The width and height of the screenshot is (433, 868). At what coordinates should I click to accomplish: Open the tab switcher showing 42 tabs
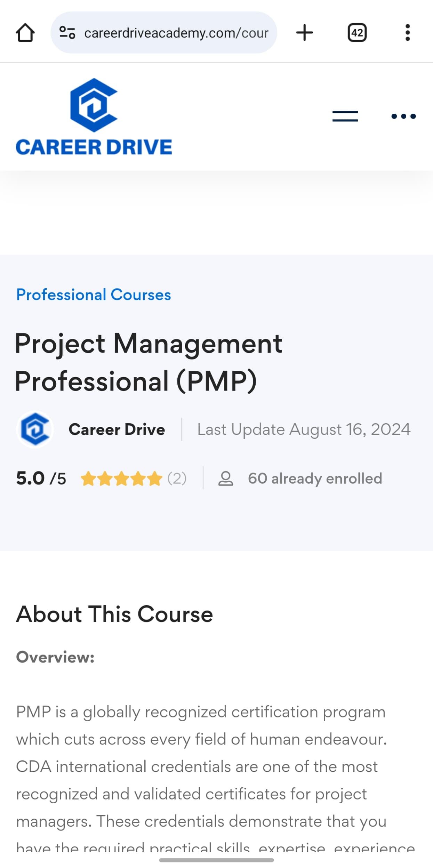[357, 33]
